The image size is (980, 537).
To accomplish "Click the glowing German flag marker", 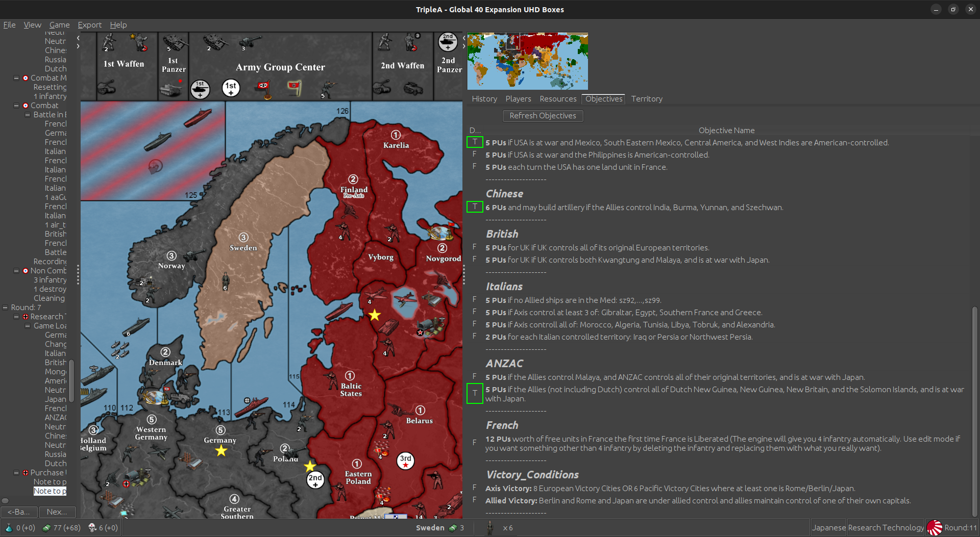I will pos(295,88).
